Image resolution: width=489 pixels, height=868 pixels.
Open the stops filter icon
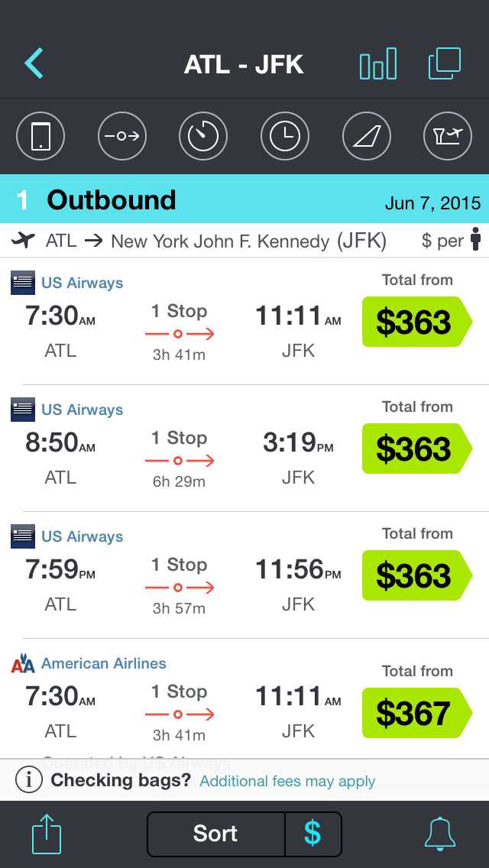point(122,137)
